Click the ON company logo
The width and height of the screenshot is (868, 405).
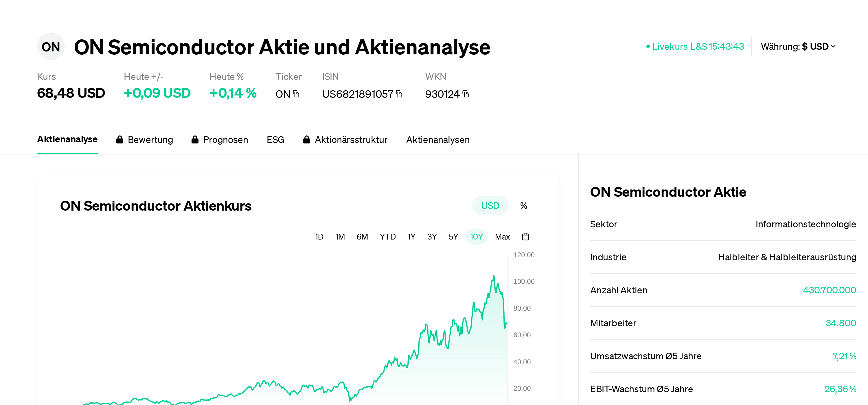51,47
